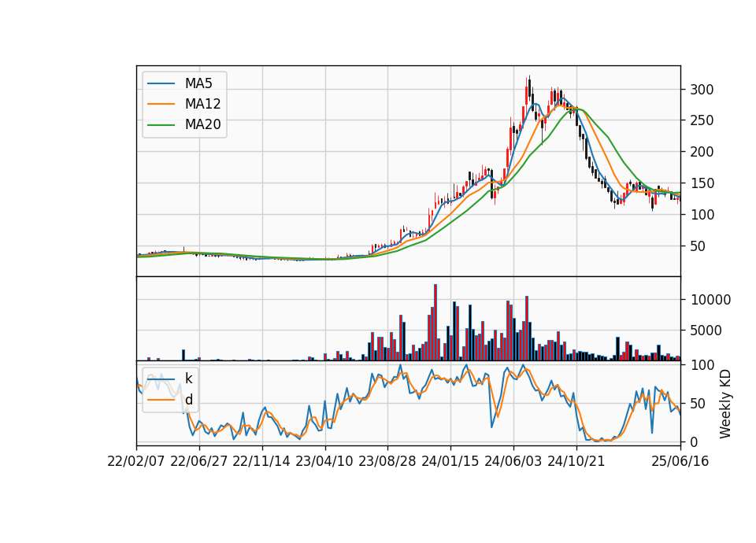The image size is (756, 543).
Task: Click the 5000 volume axis tick
Action: click(706, 331)
